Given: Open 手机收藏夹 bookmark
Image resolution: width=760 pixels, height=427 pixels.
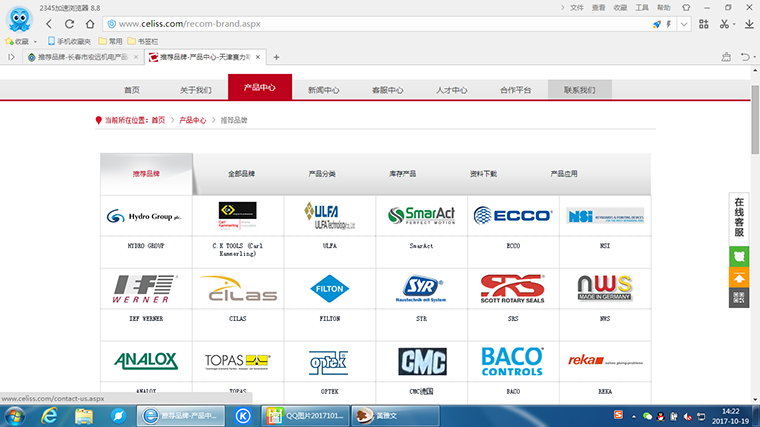Looking at the screenshot, I should click(x=69, y=41).
